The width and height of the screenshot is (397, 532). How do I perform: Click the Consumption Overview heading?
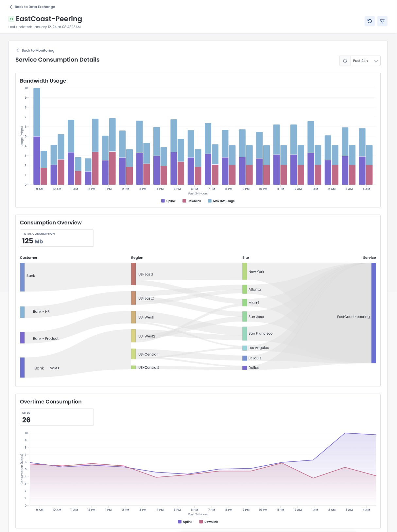point(51,223)
